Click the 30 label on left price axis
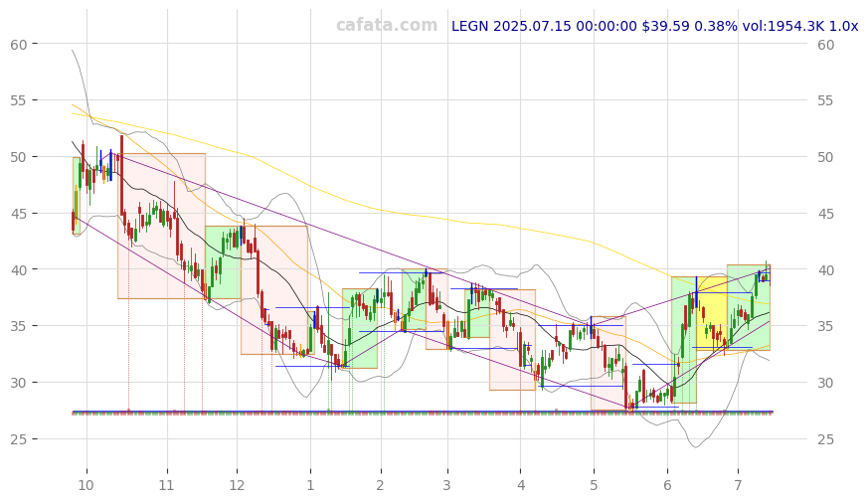The width and height of the screenshot is (868, 502). pos(18,383)
